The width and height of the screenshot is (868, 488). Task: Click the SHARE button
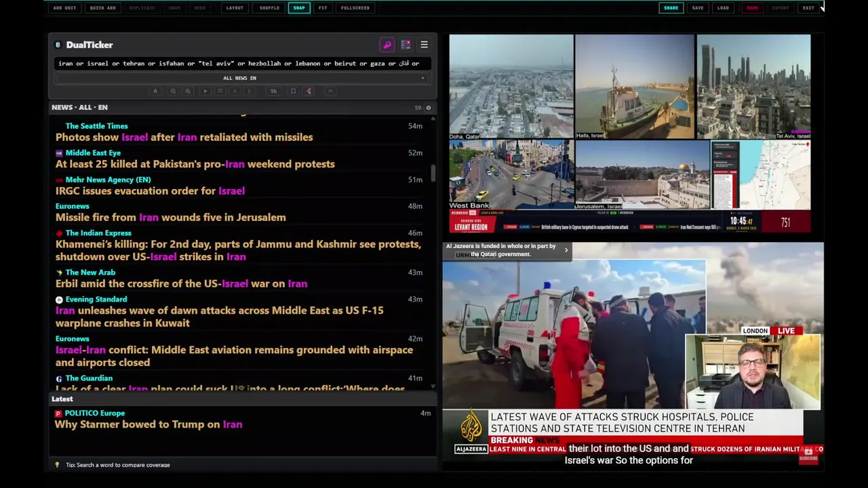point(671,8)
